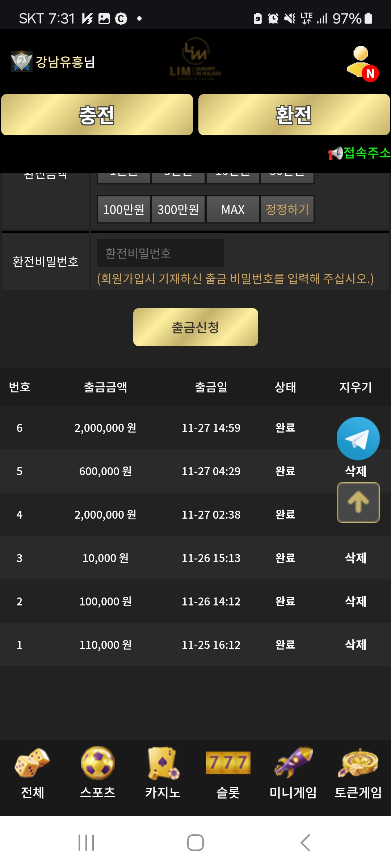This screenshot has width=391, height=868.
Task: Focus the 환전비밀번호 input field
Action: pyautogui.click(x=160, y=253)
